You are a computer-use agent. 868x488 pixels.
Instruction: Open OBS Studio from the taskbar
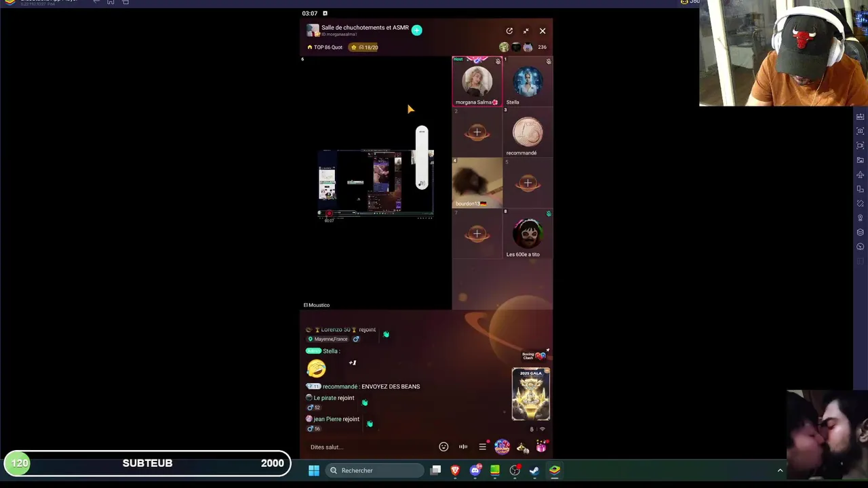click(x=515, y=470)
